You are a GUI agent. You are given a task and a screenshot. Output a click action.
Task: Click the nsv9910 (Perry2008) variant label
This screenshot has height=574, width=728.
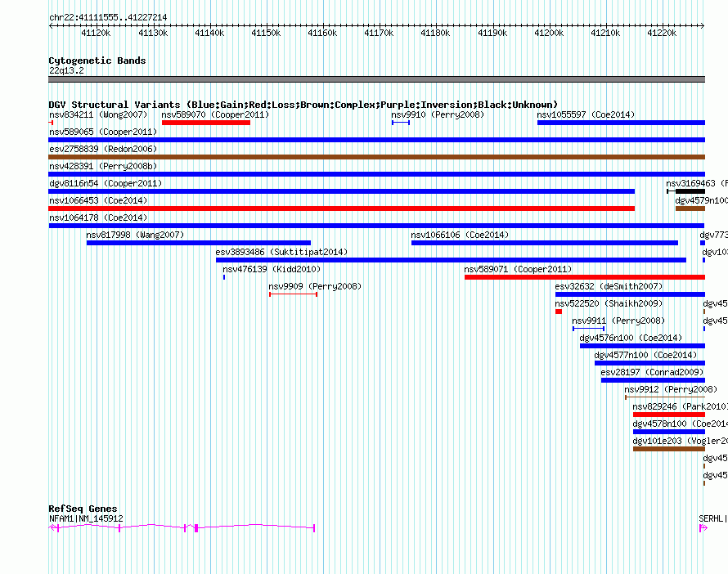click(438, 114)
